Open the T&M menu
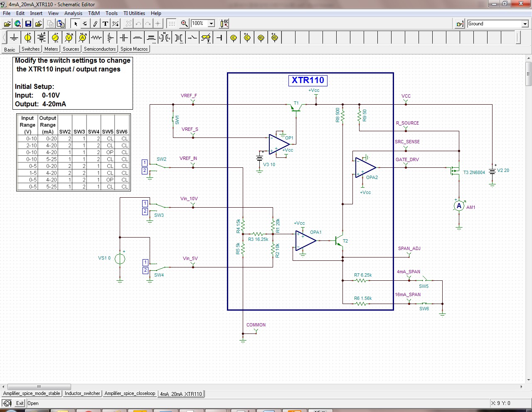 pos(94,13)
